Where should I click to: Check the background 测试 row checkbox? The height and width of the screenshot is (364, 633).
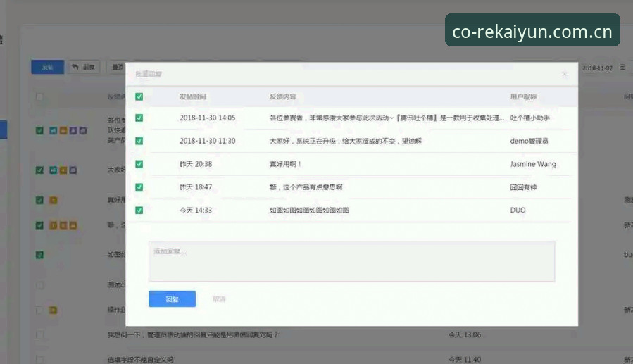tap(39, 285)
